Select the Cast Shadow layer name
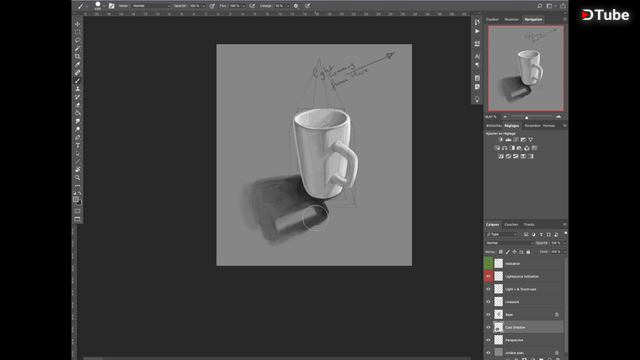This screenshot has width=640, height=360. 515,327
